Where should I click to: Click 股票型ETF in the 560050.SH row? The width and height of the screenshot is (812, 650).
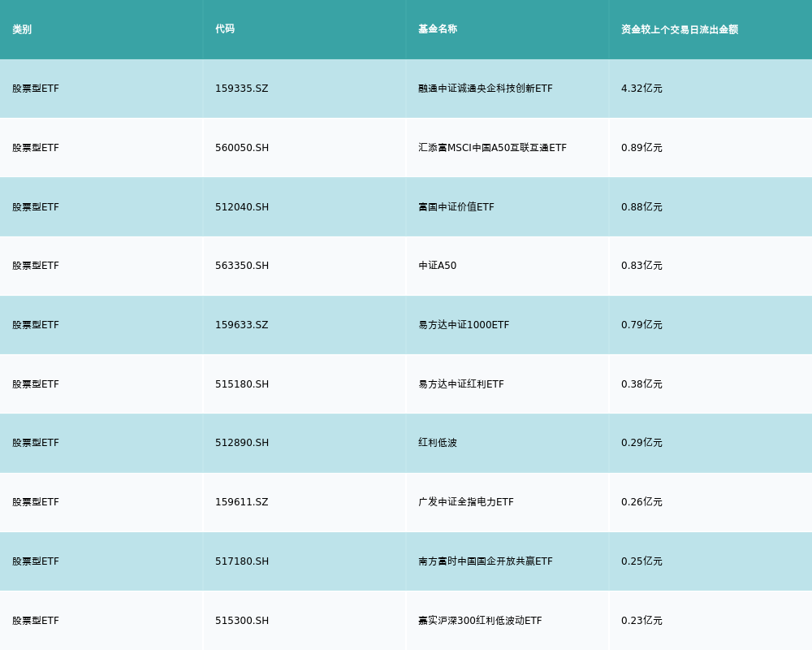click(x=36, y=148)
